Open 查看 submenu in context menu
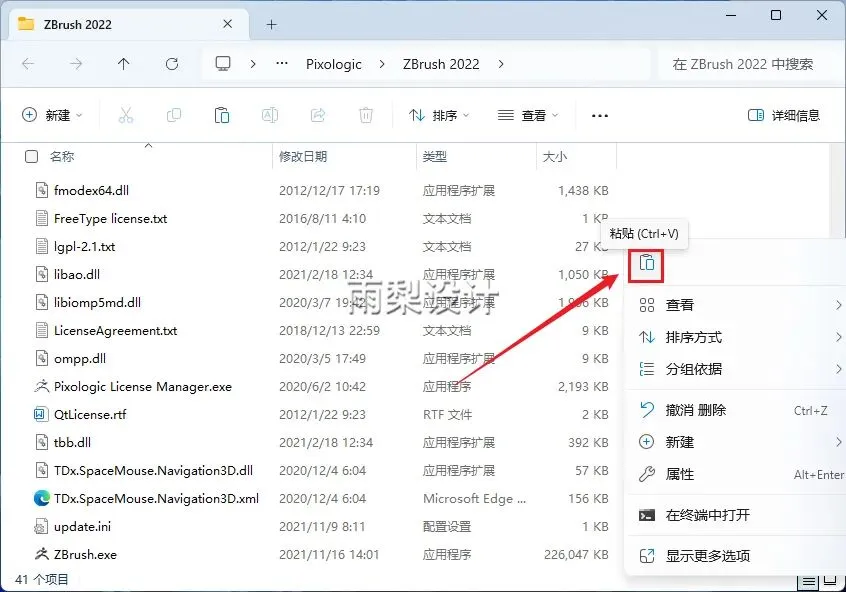846x592 pixels. 736,305
